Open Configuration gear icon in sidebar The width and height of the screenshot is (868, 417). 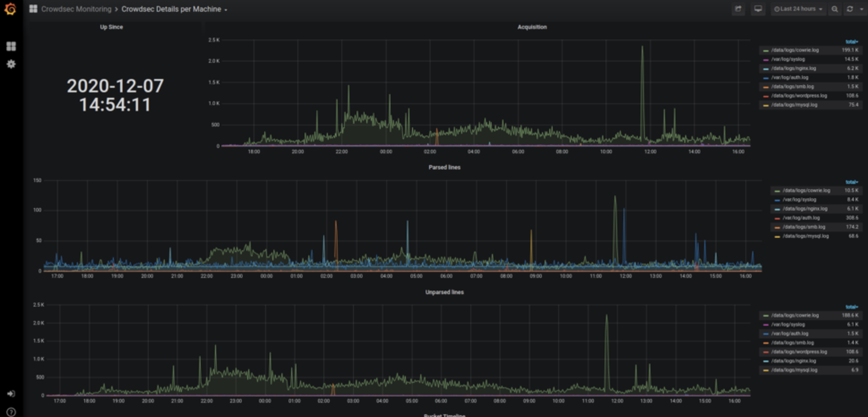point(11,64)
